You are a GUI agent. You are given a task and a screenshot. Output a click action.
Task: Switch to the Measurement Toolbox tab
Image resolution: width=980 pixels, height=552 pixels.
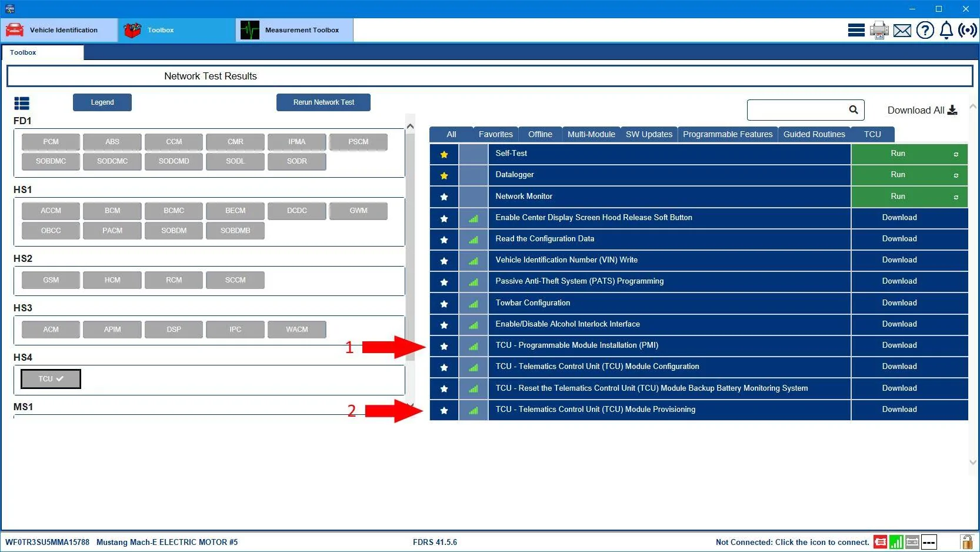(x=294, y=30)
